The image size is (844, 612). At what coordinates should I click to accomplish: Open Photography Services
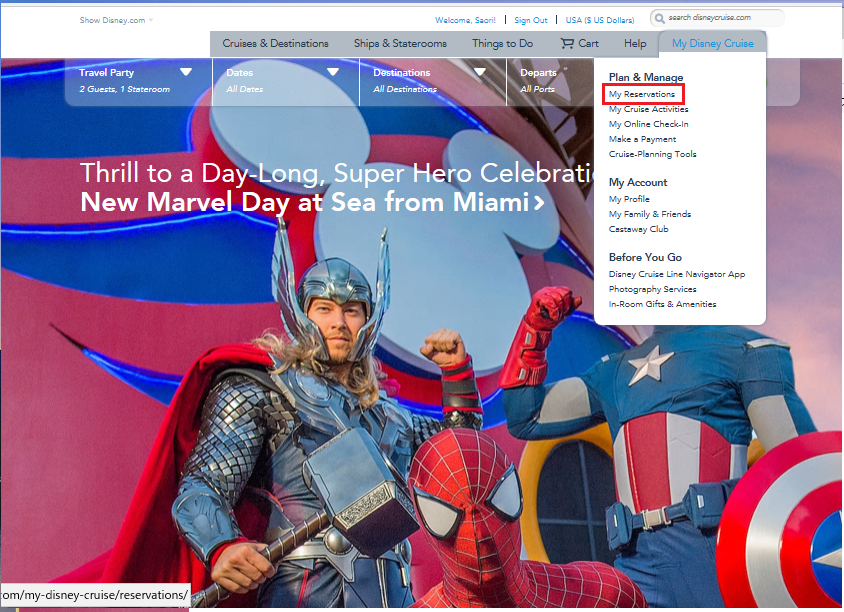652,290
